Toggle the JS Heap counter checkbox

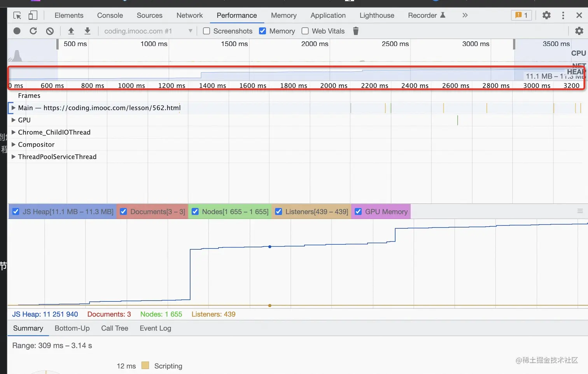pos(16,212)
